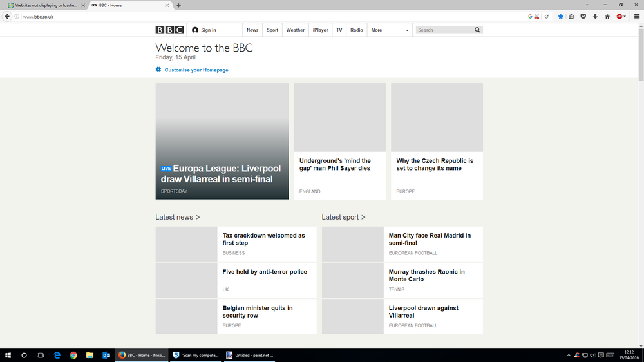644x362 pixels.
Task: Open Europa League Liverpool draw Villarreal story
Action: (222, 174)
